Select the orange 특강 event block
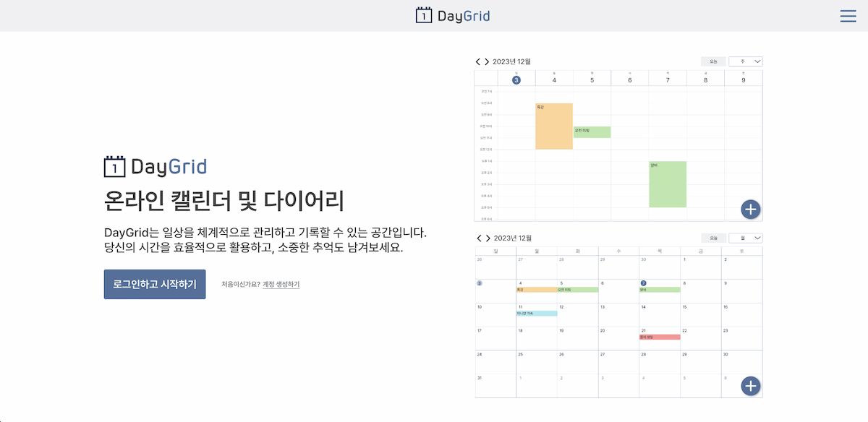Viewport: 868px width, 422px height. (x=553, y=126)
